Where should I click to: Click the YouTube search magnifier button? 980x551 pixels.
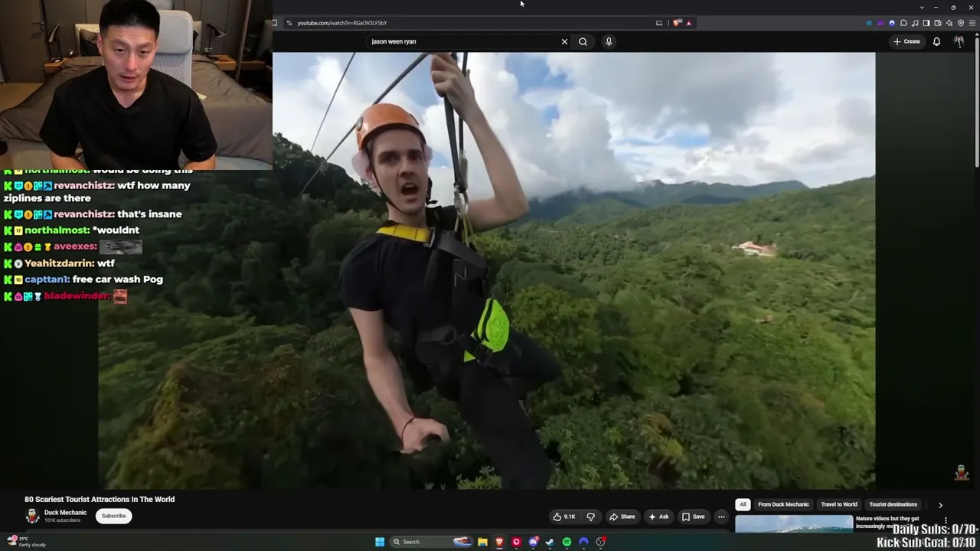[583, 41]
